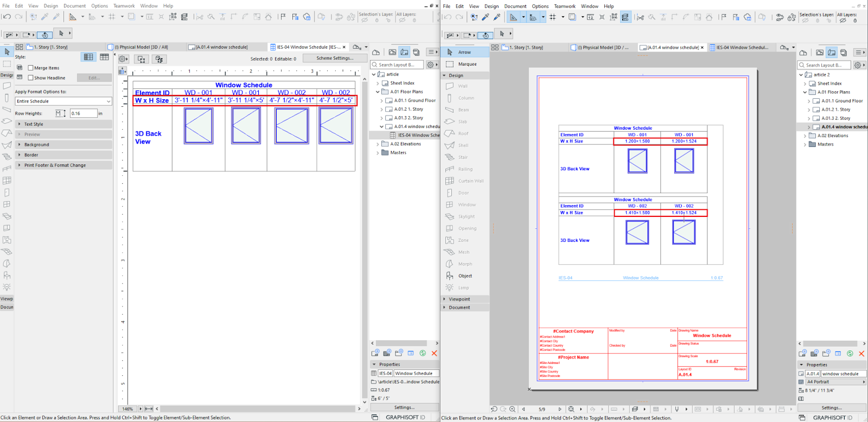Select the Marquee tool in right window toolbox
The width and height of the screenshot is (868, 422).
(465, 64)
